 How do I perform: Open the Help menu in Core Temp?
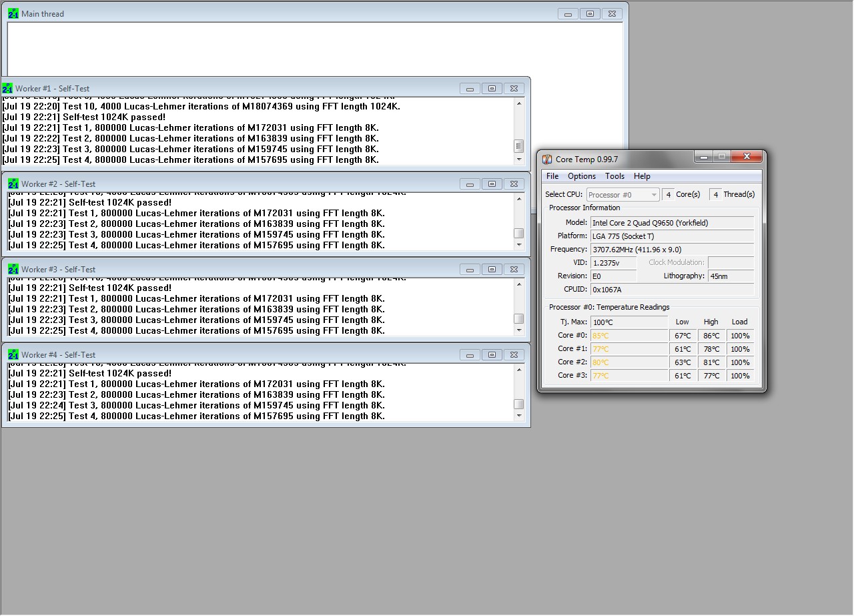pyautogui.click(x=642, y=176)
